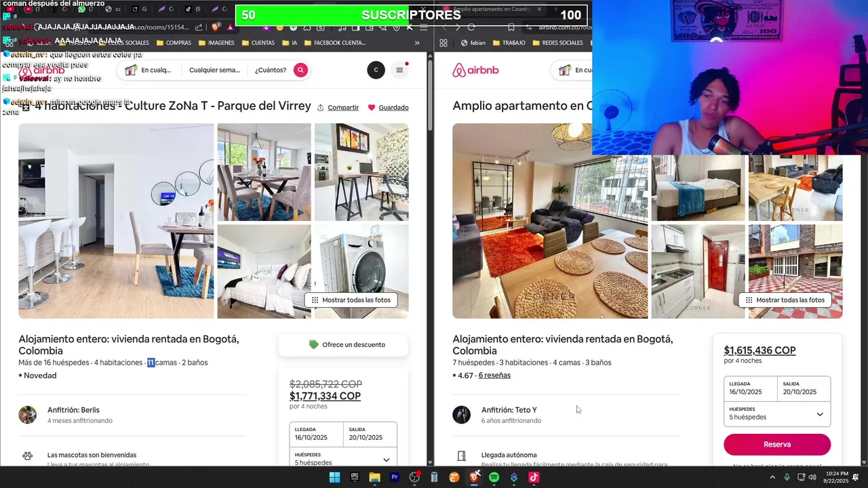The image size is (868, 488).
Task: Open REDES SOCIALES folder in right bookmarks bar
Action: 558,43
